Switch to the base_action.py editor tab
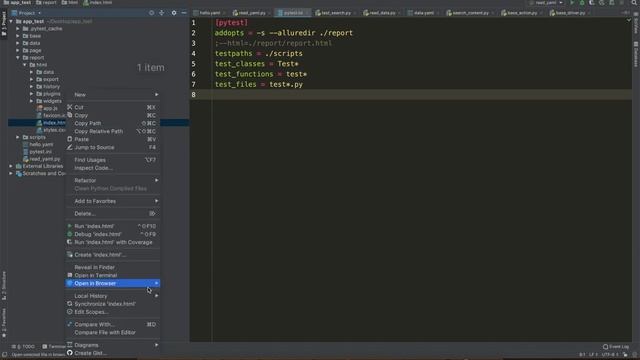The image size is (640, 360). click(521, 13)
